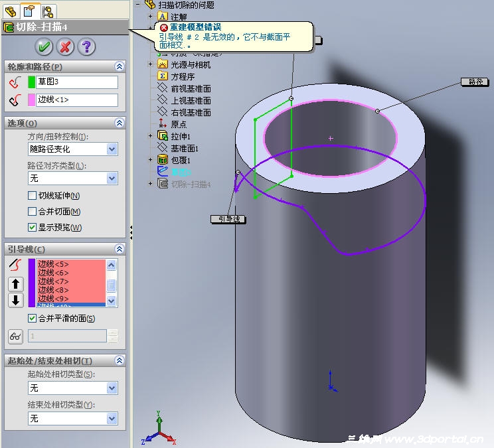Select the green profile color swatch
494x448 pixels.
(x=31, y=82)
